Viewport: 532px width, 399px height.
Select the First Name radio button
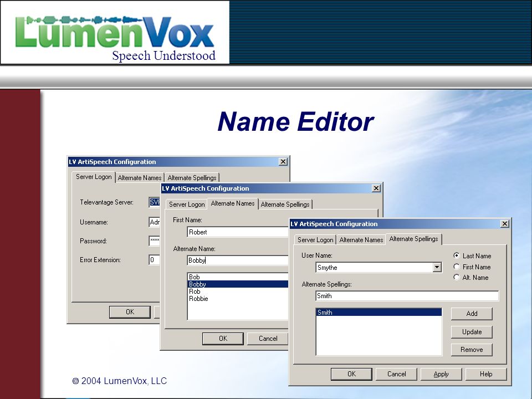point(457,267)
